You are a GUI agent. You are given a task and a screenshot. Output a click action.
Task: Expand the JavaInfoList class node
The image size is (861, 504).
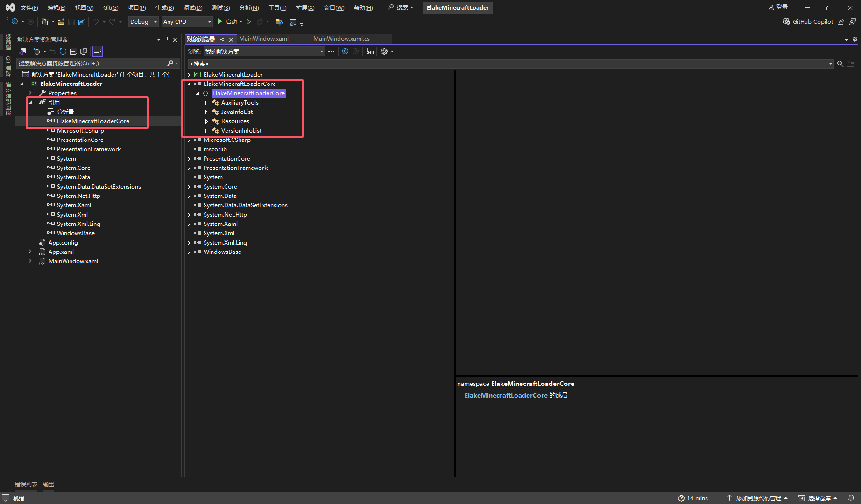pos(206,112)
